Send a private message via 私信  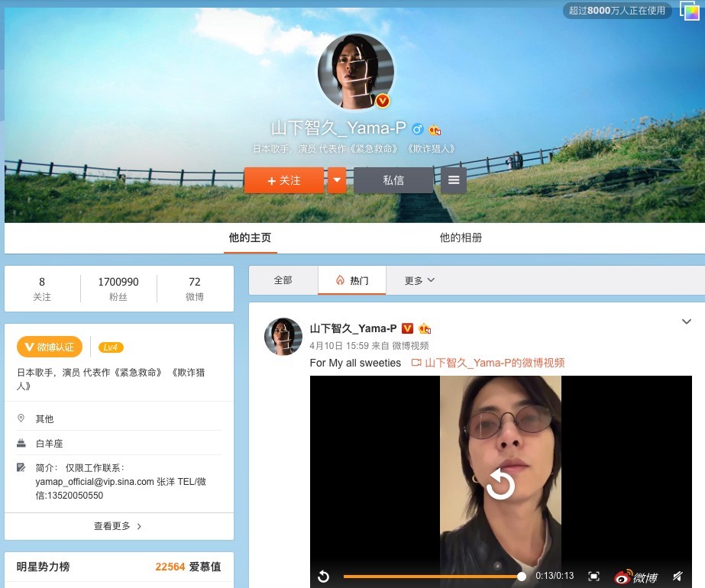[x=393, y=180]
